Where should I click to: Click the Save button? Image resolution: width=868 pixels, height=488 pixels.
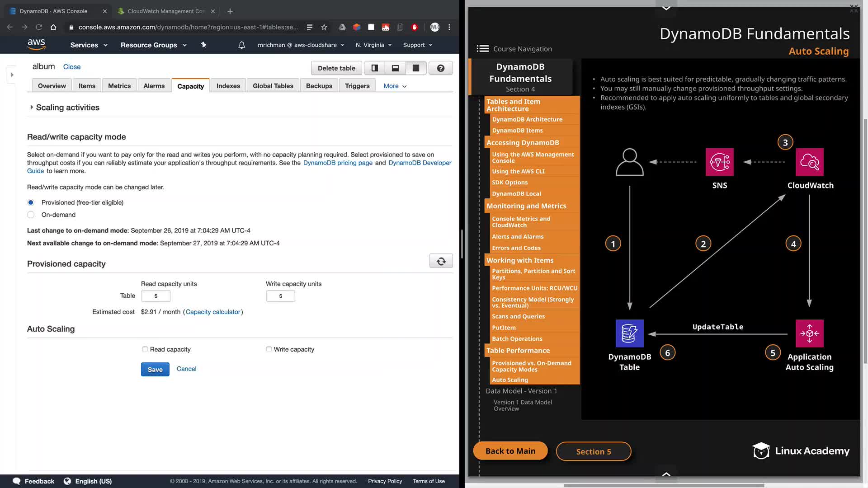point(155,369)
